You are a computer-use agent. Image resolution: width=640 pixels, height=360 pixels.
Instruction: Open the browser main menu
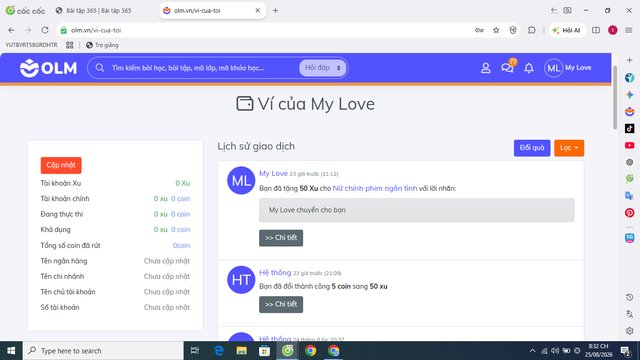[x=629, y=30]
